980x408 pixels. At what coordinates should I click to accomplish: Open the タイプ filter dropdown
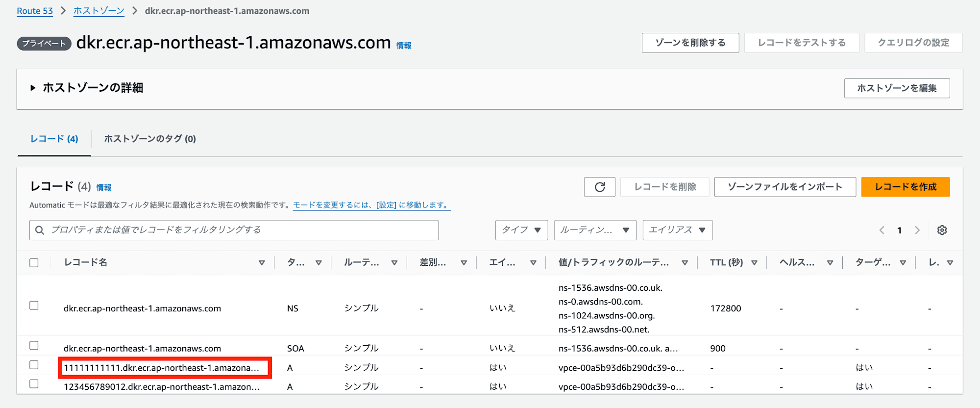click(521, 230)
